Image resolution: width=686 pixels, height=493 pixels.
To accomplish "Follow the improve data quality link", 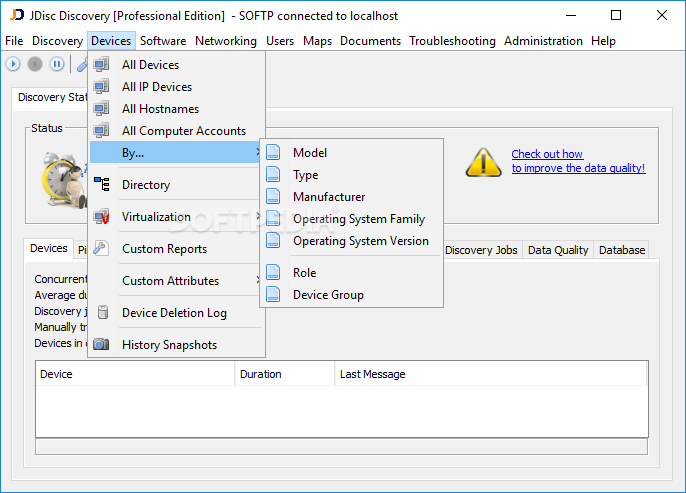I will 578,161.
